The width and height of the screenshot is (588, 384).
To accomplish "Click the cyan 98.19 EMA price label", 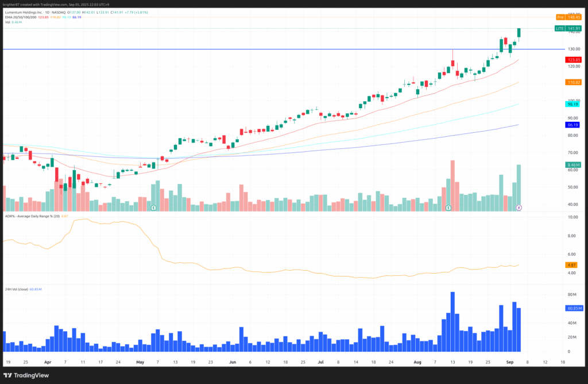I will coord(572,105).
